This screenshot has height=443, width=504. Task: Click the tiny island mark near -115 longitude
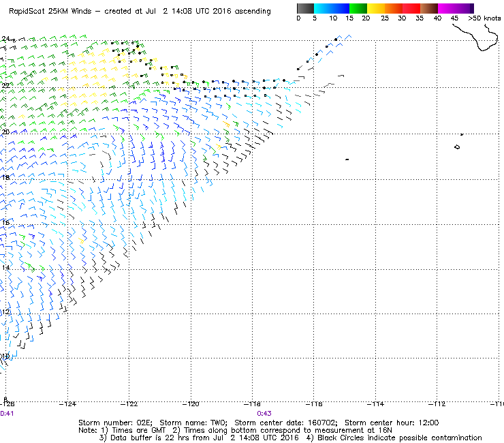coord(347,159)
